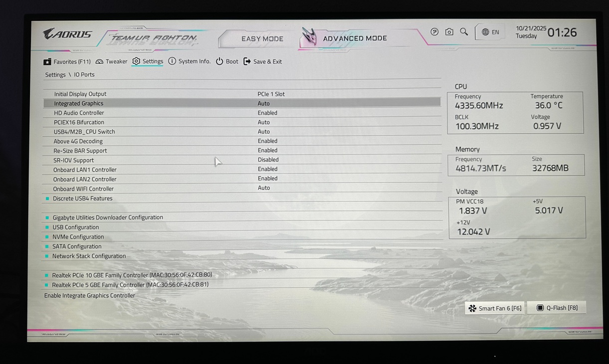Toggle Re-Size BAR Support setting
The image size is (609, 364).
click(x=267, y=151)
